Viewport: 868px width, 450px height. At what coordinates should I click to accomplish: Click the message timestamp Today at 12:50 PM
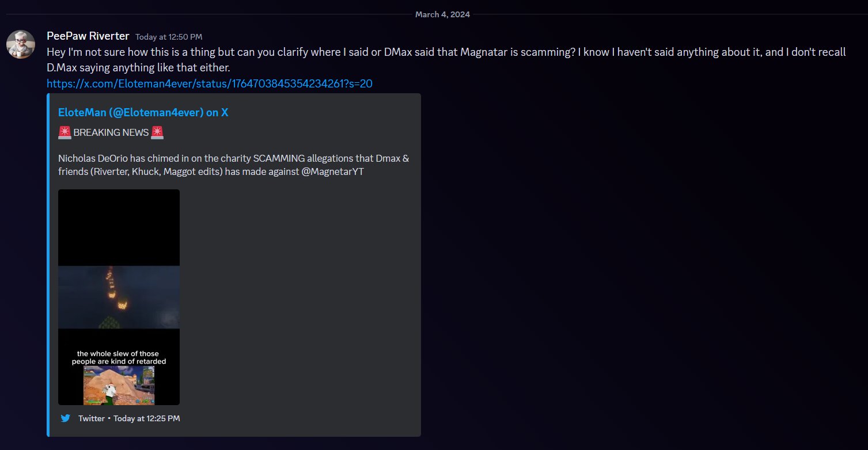[169, 37]
